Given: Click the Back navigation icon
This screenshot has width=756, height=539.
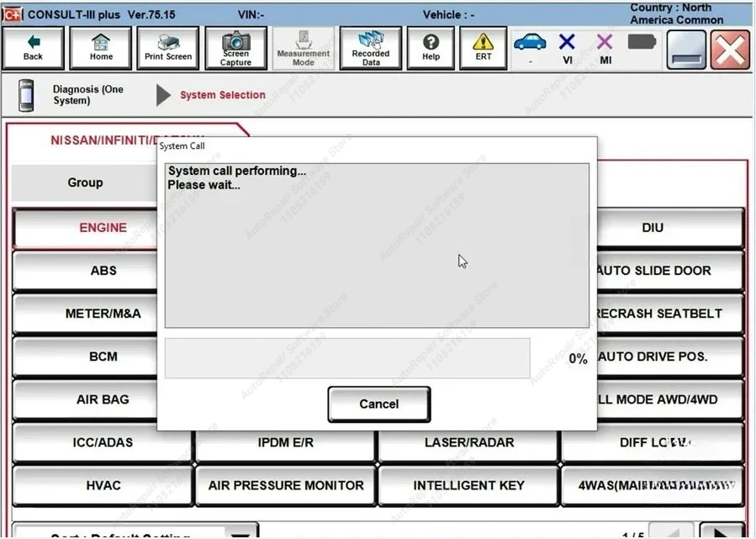Looking at the screenshot, I should (x=34, y=48).
